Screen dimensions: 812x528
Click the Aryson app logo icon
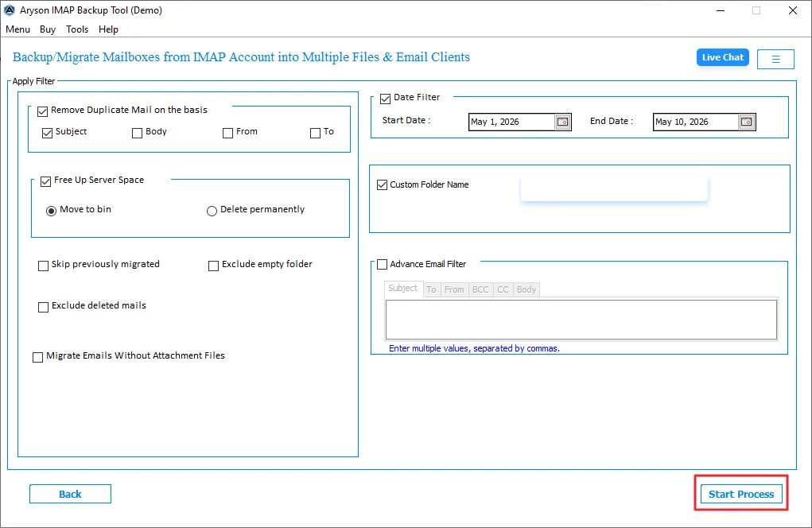[10, 10]
